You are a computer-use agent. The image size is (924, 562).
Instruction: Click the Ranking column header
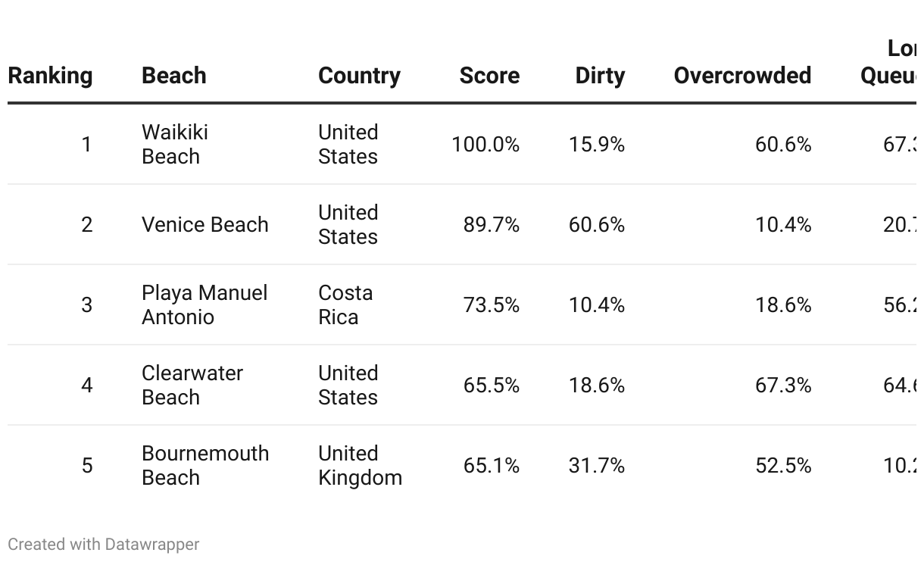50,76
